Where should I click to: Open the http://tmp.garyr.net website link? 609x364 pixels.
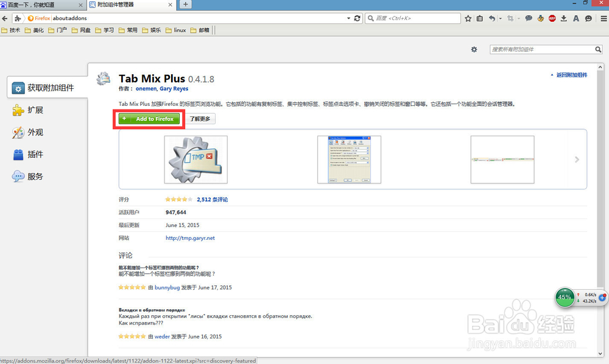190,238
